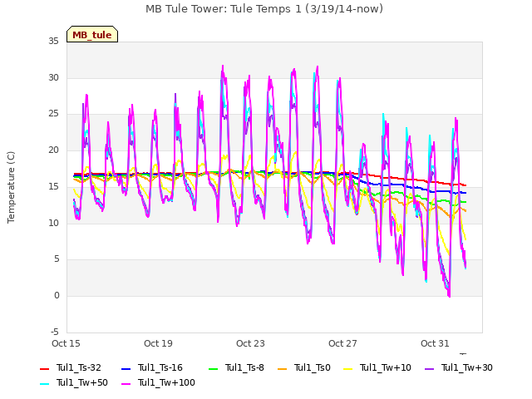Click the 15 y-axis tick label
The height and width of the screenshot is (399, 532).
tap(53, 186)
